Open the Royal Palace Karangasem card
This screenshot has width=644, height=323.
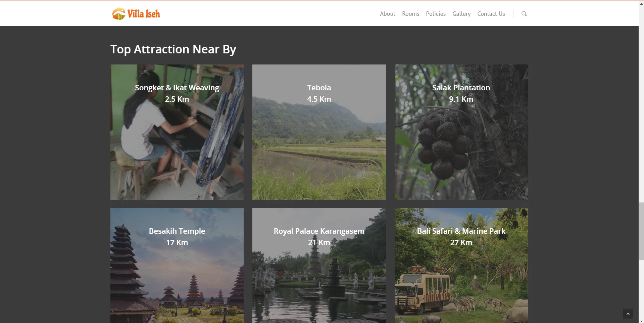(319, 265)
